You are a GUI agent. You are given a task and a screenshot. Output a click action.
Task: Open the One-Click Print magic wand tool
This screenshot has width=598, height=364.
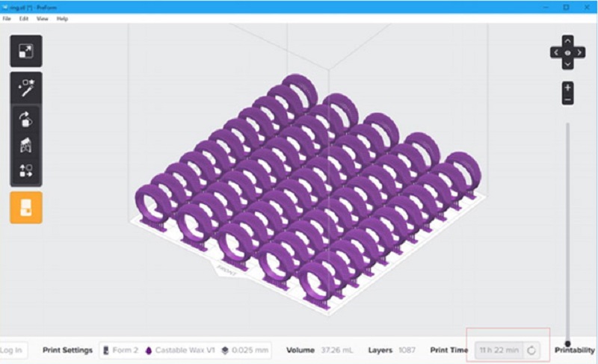[x=25, y=87]
